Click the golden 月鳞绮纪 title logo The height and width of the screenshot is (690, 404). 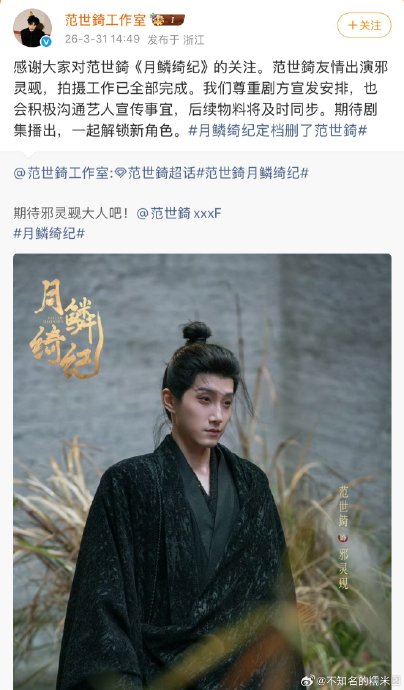pos(65,330)
